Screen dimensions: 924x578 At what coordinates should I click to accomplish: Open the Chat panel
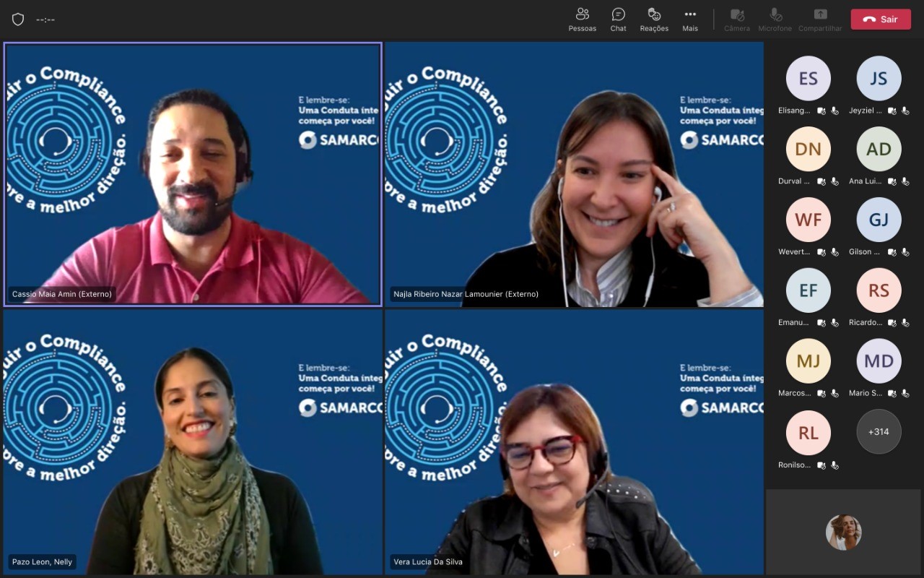618,20
